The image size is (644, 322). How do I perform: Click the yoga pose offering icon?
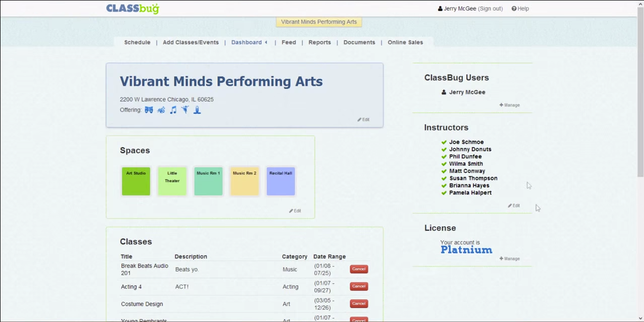point(197,110)
